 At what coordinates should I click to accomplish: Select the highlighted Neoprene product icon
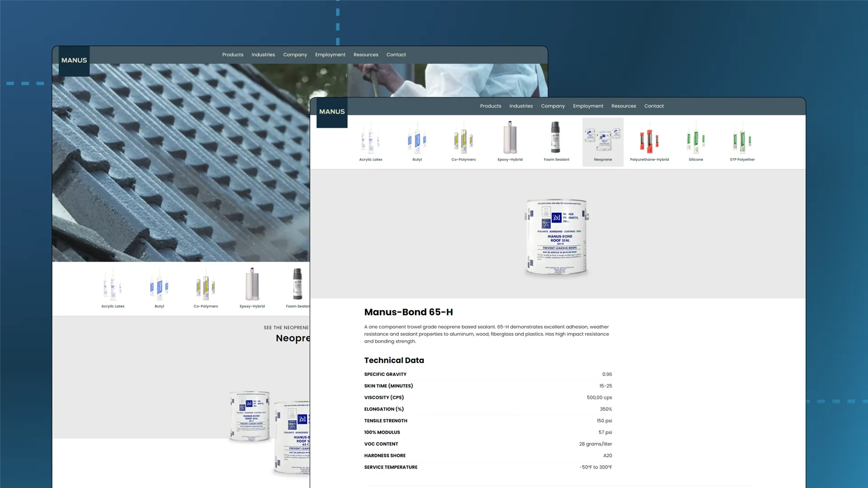pos(603,141)
